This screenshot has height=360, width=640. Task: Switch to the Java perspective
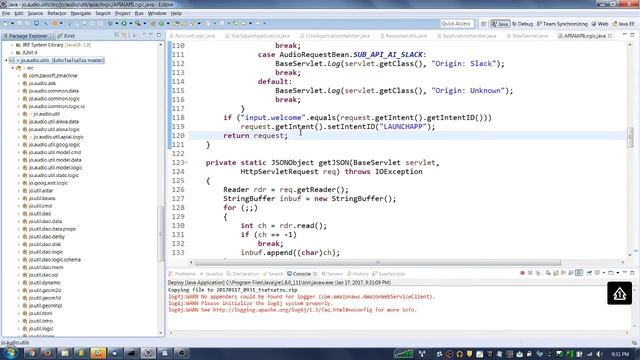pyautogui.click(x=500, y=24)
